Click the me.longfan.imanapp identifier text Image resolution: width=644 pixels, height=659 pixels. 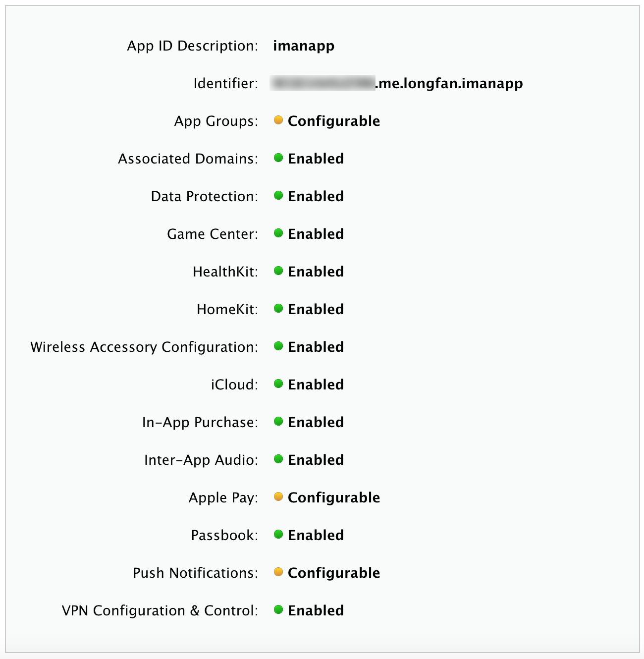(x=449, y=83)
